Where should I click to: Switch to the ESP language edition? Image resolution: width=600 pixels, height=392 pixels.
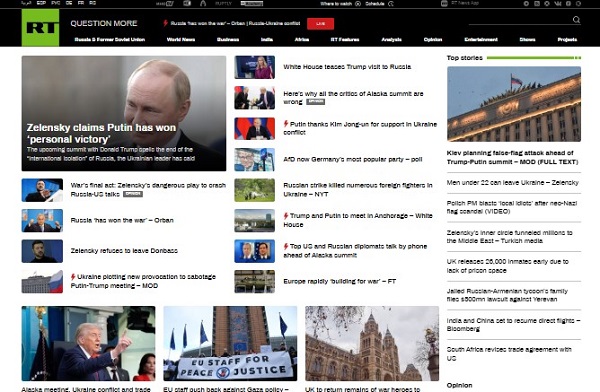point(41,3)
